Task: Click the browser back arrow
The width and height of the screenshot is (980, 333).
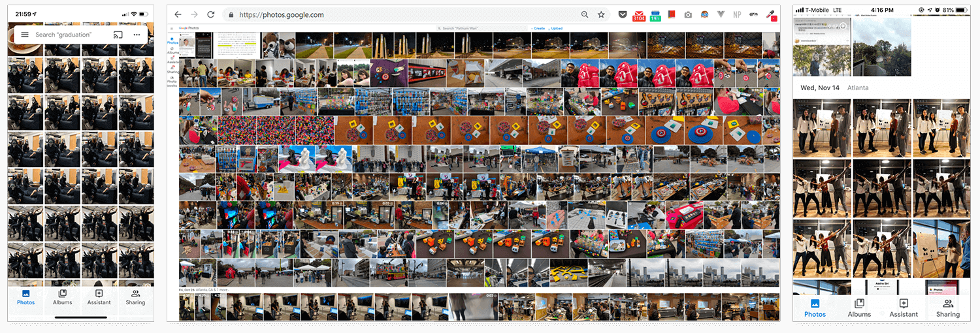Action: [x=178, y=14]
